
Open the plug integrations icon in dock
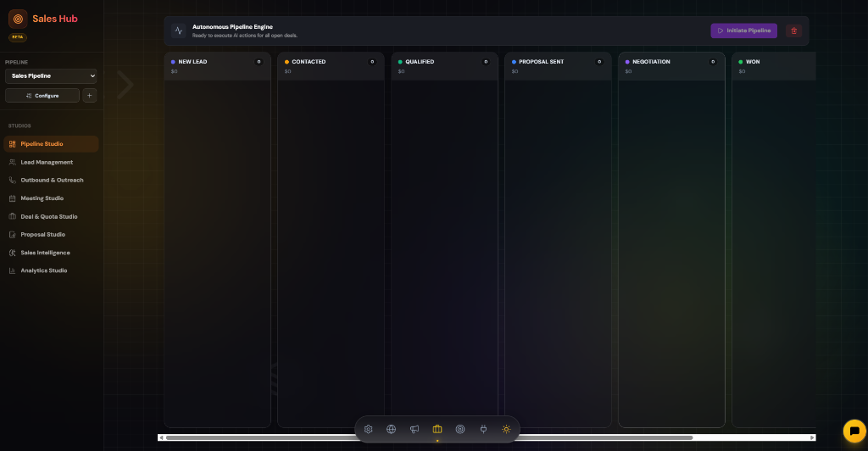click(x=483, y=430)
